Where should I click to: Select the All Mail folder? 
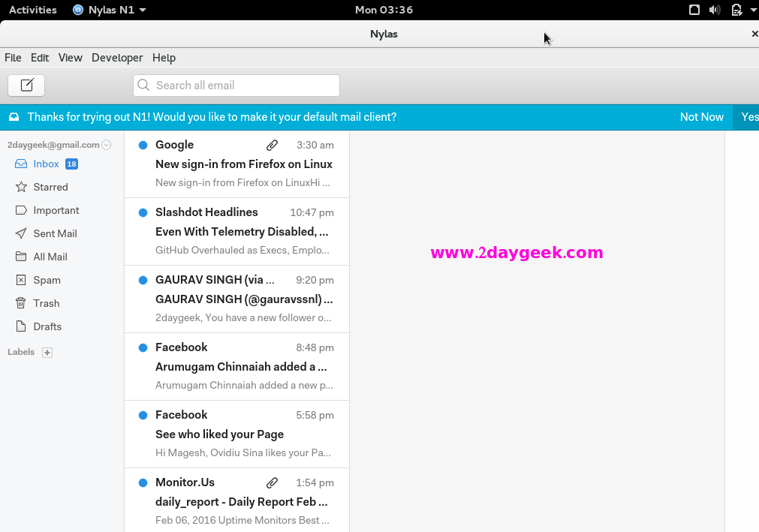(50, 257)
